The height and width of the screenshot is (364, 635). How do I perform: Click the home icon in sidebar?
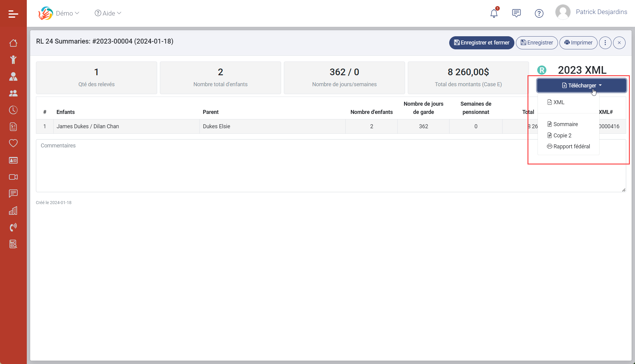(13, 43)
